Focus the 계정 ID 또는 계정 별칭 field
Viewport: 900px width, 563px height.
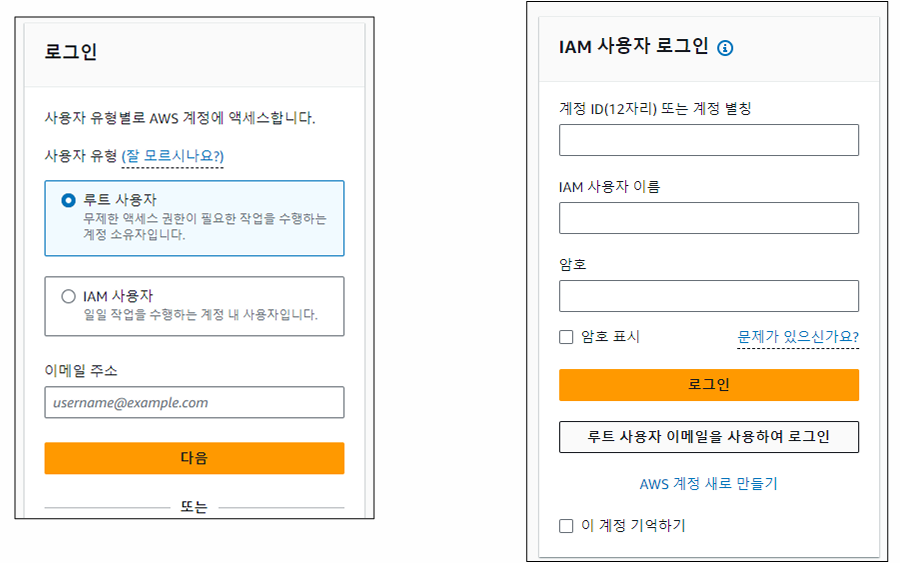(709, 140)
